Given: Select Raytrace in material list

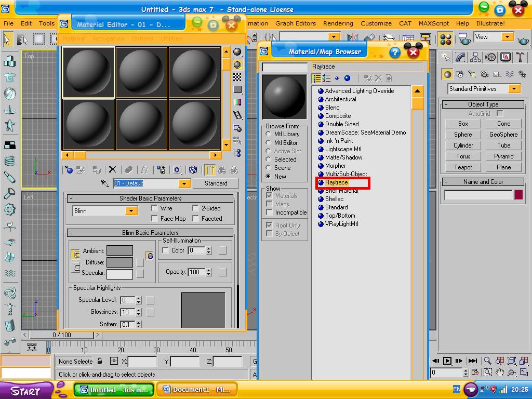Looking at the screenshot, I should pos(336,182).
